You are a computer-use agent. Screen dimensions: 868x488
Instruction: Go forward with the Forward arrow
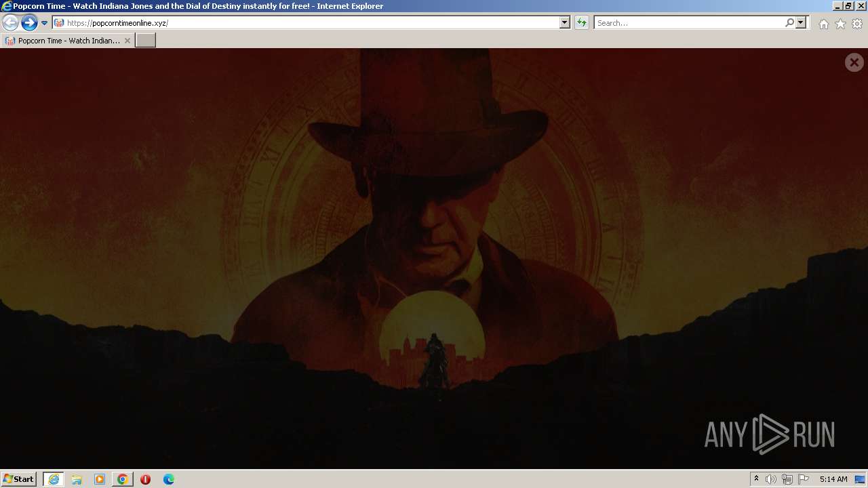(29, 22)
